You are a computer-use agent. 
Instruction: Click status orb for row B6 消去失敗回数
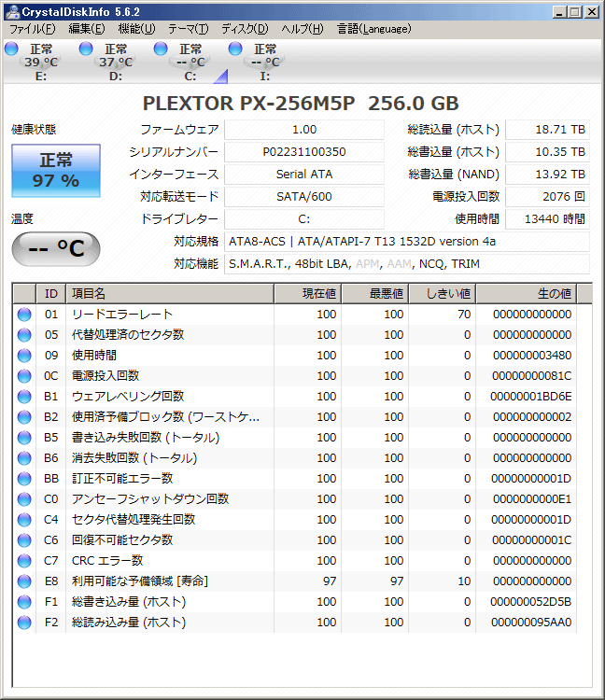24,458
